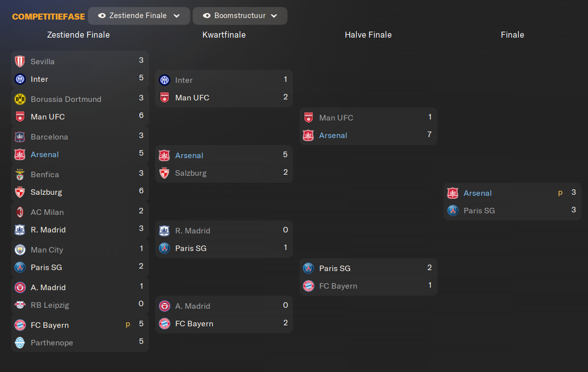Click the AC Milan badge icon
This screenshot has height=372, width=588.
(x=20, y=212)
